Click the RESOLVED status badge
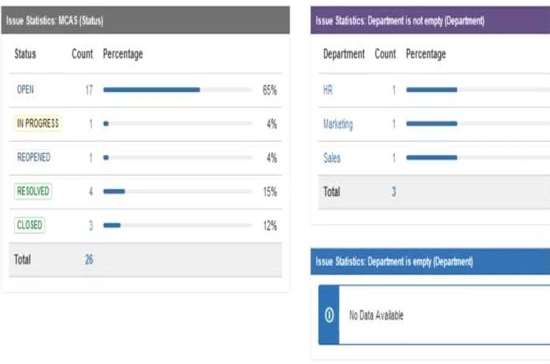This screenshot has height=364, width=550. coord(33,191)
